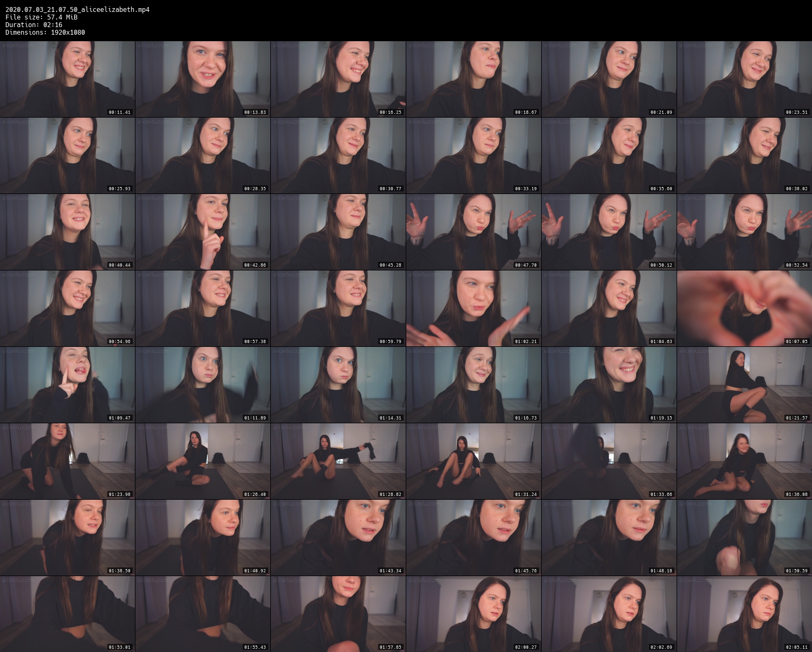Select the frame stamped 01:11.89

(x=203, y=384)
